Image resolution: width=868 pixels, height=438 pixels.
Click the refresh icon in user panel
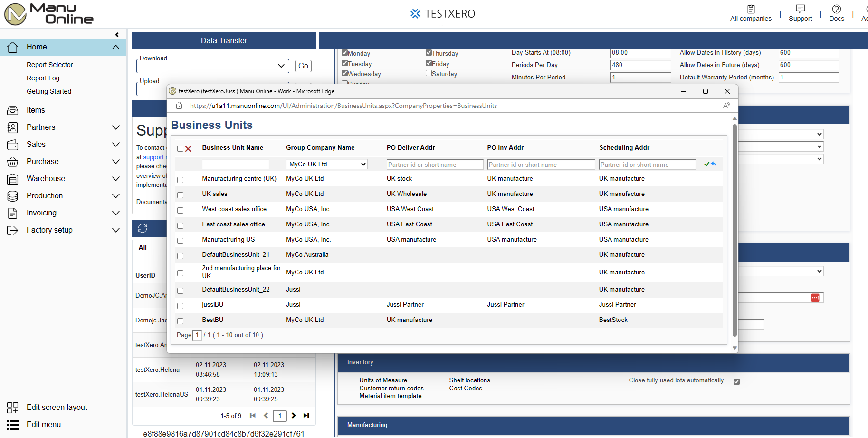[143, 228]
